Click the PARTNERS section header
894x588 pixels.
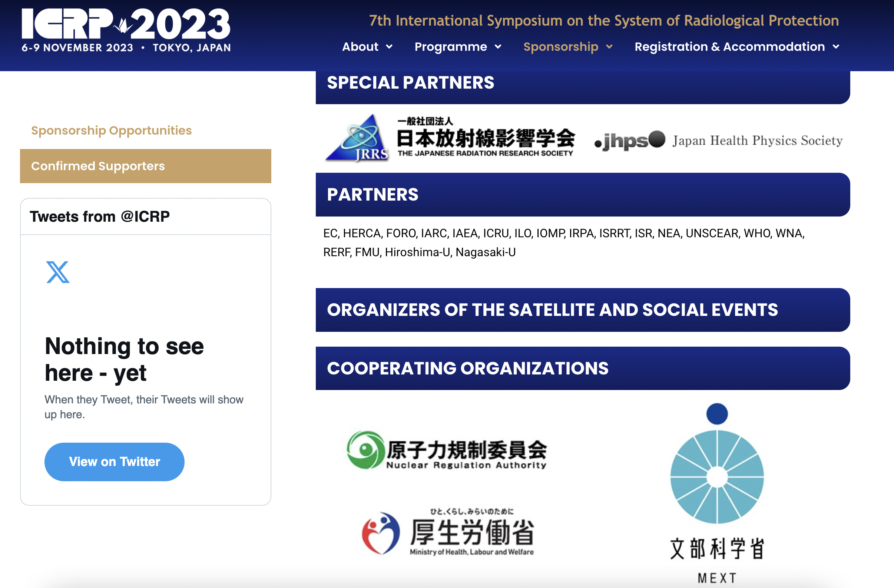coord(583,195)
